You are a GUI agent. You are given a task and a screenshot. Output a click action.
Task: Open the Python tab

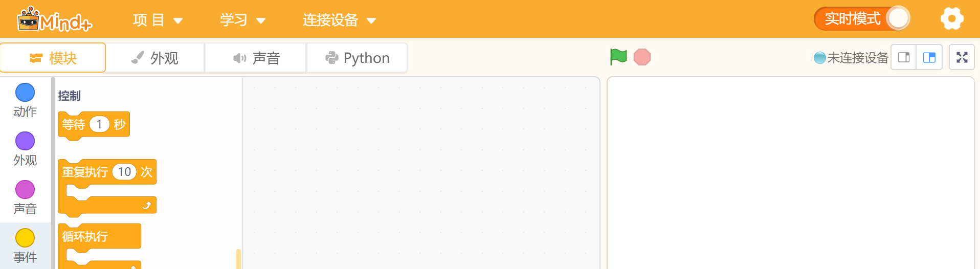click(x=357, y=58)
